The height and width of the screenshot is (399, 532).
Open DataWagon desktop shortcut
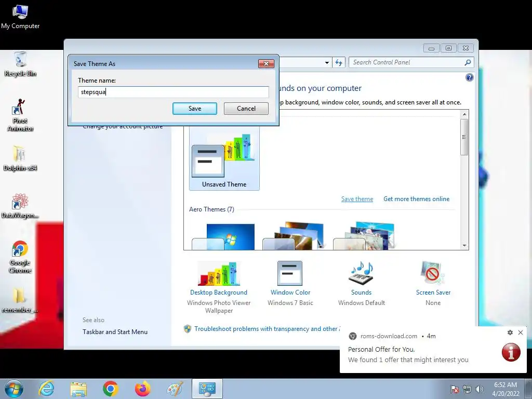pyautogui.click(x=20, y=206)
